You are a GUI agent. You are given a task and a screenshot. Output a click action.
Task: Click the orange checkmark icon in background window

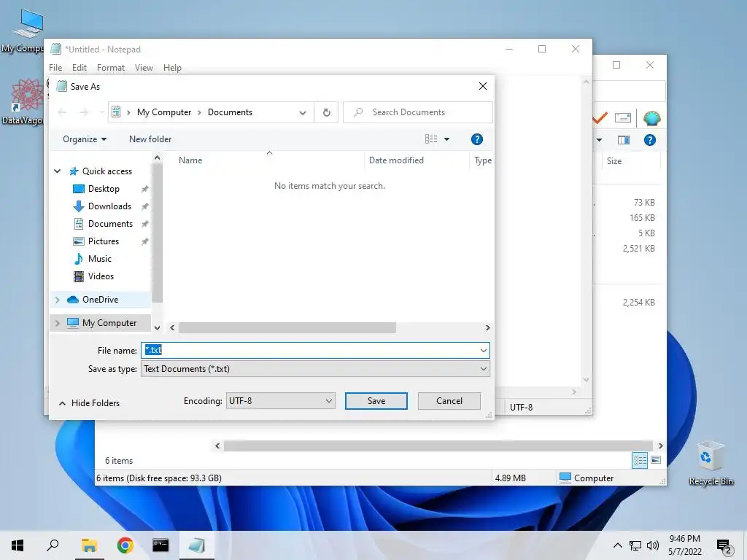pyautogui.click(x=600, y=117)
